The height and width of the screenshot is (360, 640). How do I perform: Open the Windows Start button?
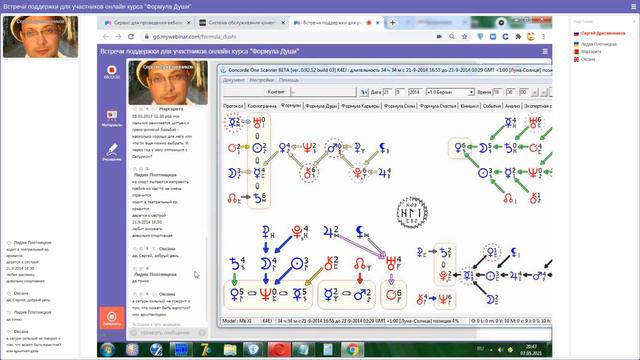coord(108,350)
